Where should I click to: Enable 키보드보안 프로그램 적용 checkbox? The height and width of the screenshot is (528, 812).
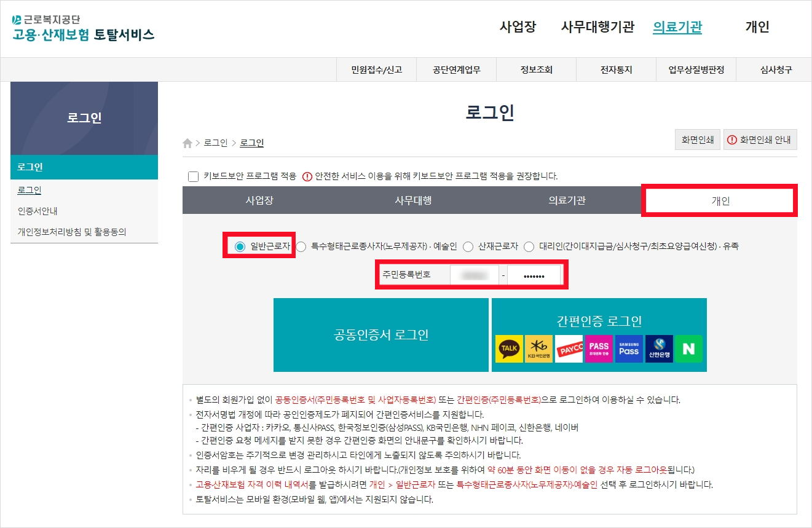[x=193, y=176]
